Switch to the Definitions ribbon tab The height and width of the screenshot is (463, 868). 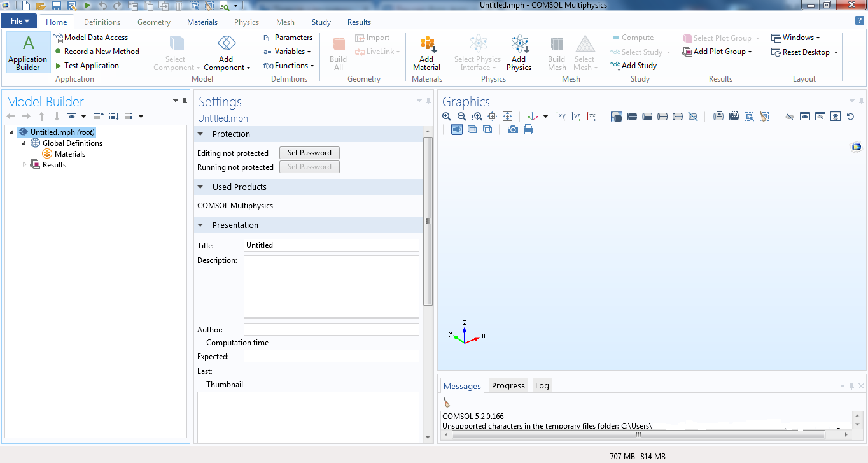tap(102, 22)
